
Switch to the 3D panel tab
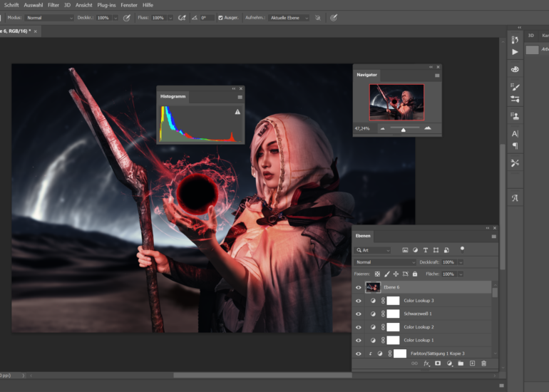(530, 36)
